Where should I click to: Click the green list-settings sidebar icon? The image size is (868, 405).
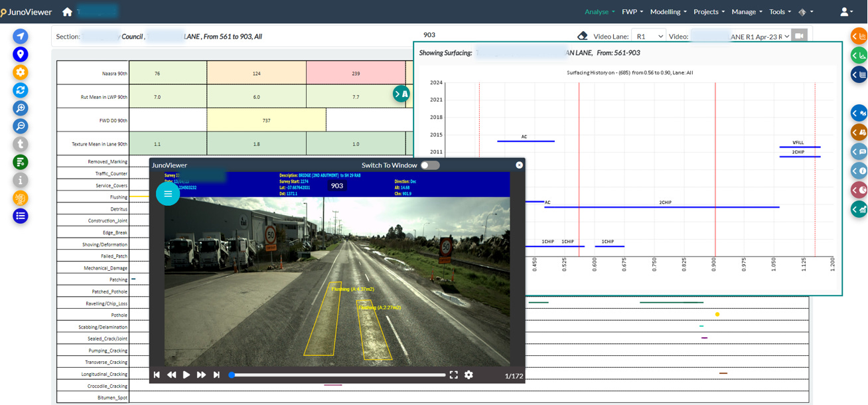pos(21,162)
